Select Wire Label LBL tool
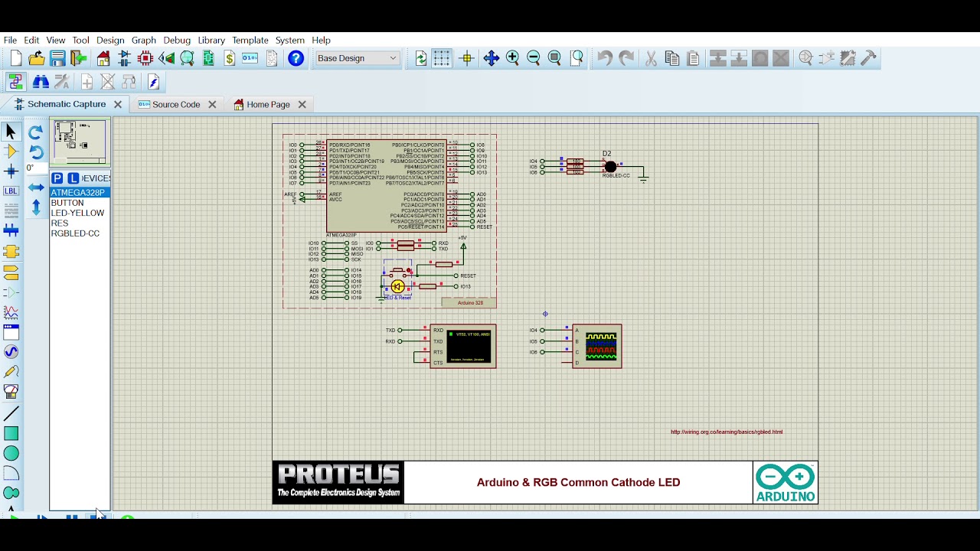Image resolution: width=980 pixels, height=551 pixels. coord(11,191)
